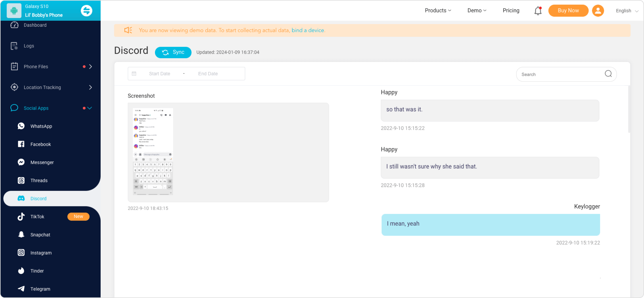Go to the Pricing page
Screen dimensions: 644x298
coord(511,11)
